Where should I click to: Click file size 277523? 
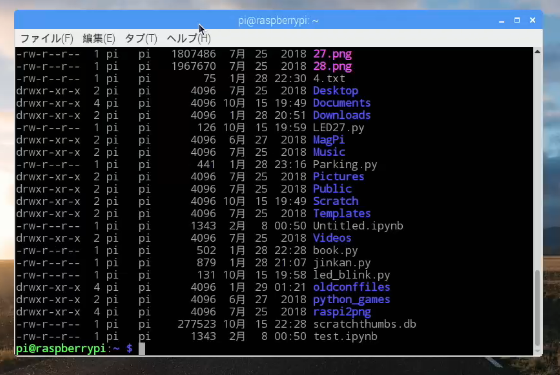[x=197, y=324]
